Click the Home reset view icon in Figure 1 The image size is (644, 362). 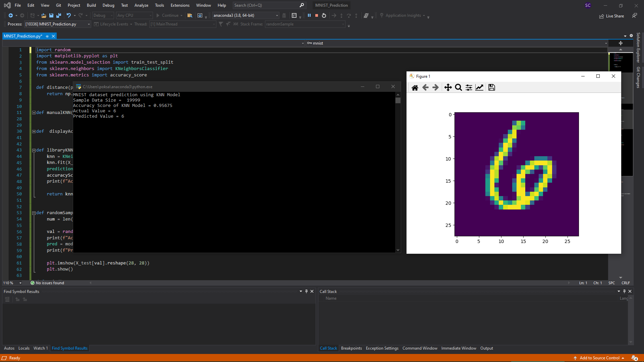tap(415, 87)
